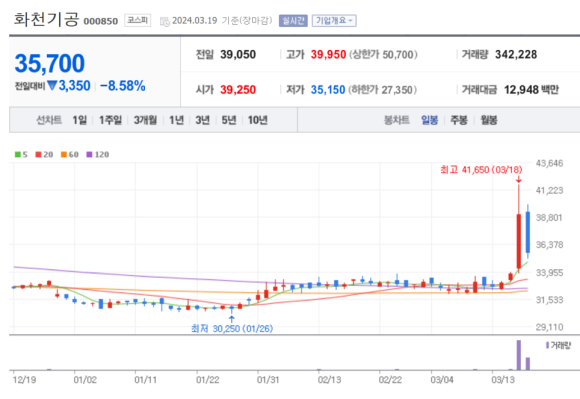The width and height of the screenshot is (580, 399).
Task: Switch to the 3개월 line chart
Action: tap(145, 120)
